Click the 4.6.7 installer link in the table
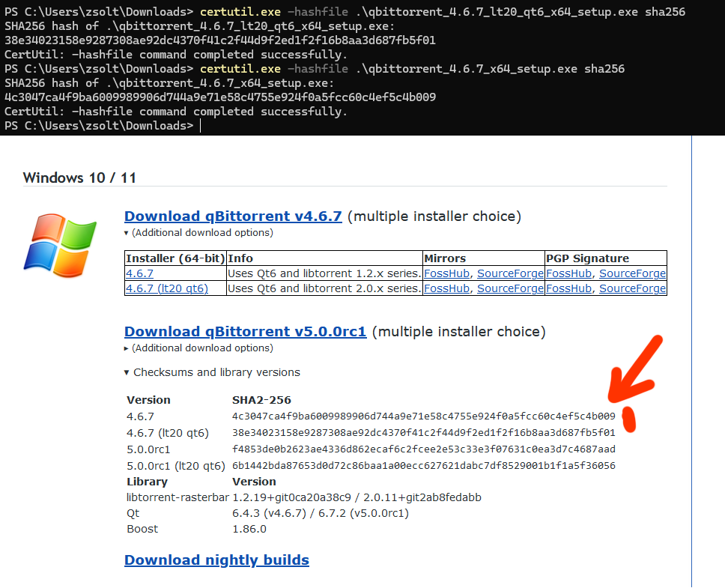The height and width of the screenshot is (588, 725). [x=139, y=273]
